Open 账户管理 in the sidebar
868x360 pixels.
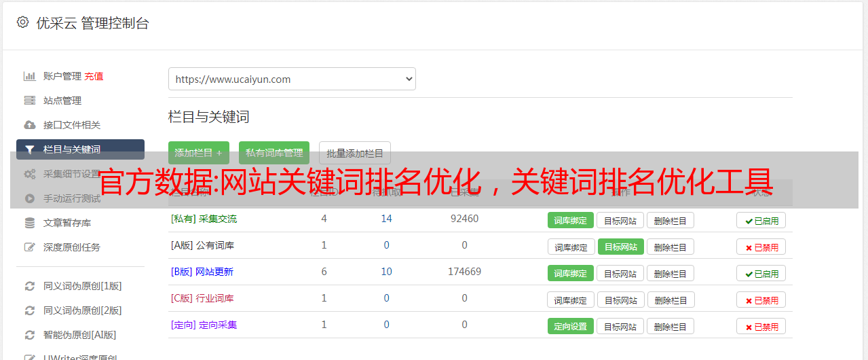point(62,76)
